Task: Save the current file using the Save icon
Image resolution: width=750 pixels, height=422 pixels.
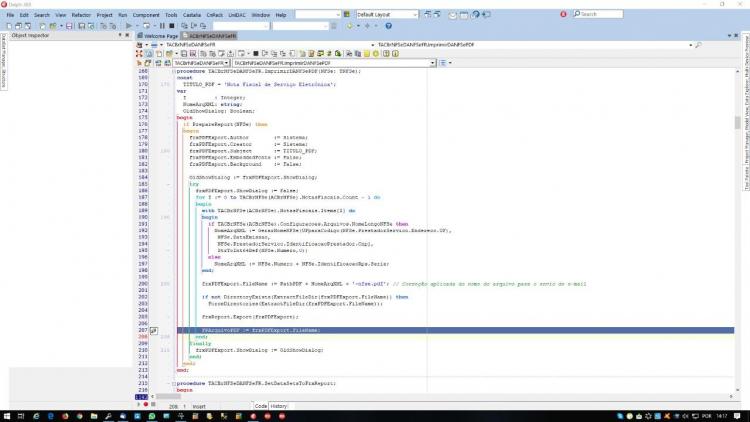Action: 69,26
